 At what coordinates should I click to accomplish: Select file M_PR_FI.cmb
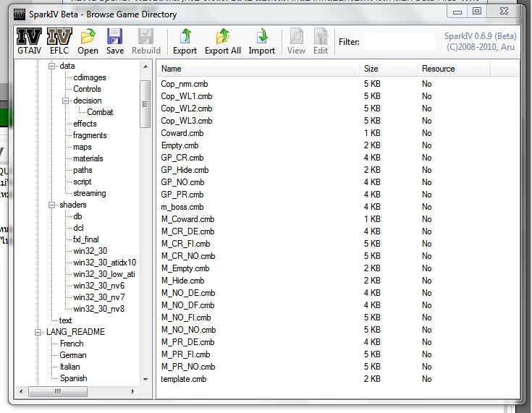coord(185,354)
